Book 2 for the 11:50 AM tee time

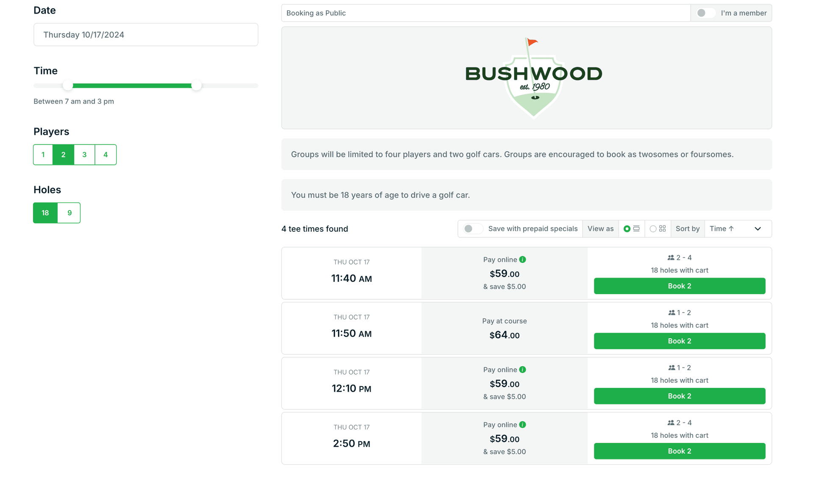pos(679,341)
